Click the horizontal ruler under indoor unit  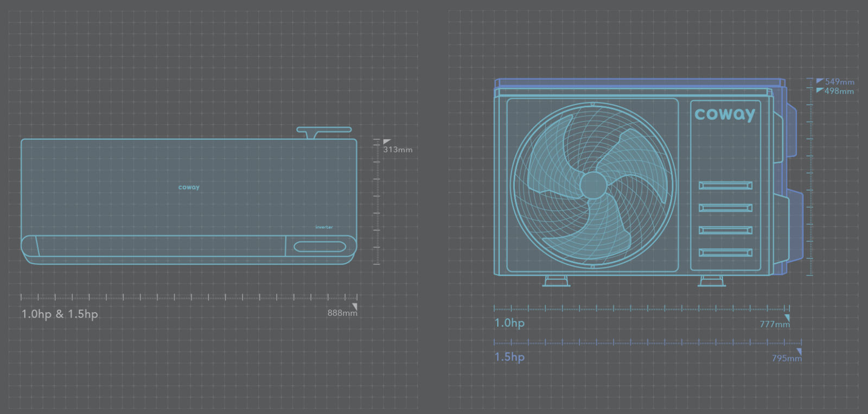coord(189,297)
